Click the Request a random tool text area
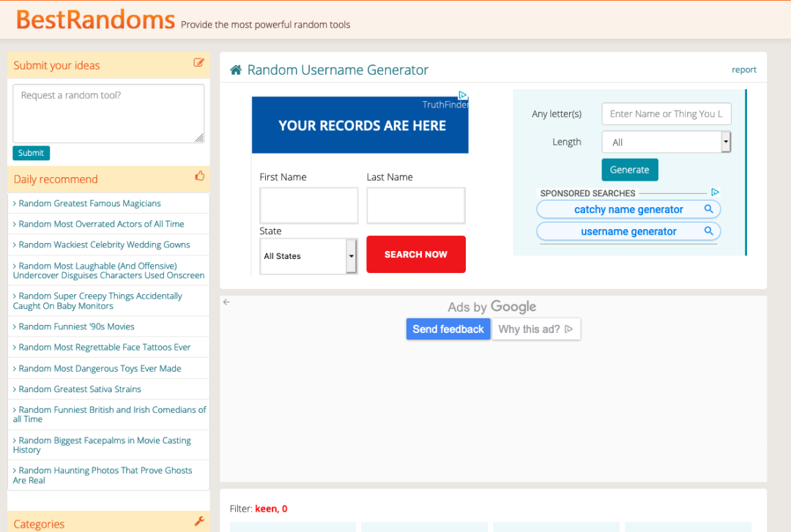The width and height of the screenshot is (791, 532). click(x=108, y=113)
